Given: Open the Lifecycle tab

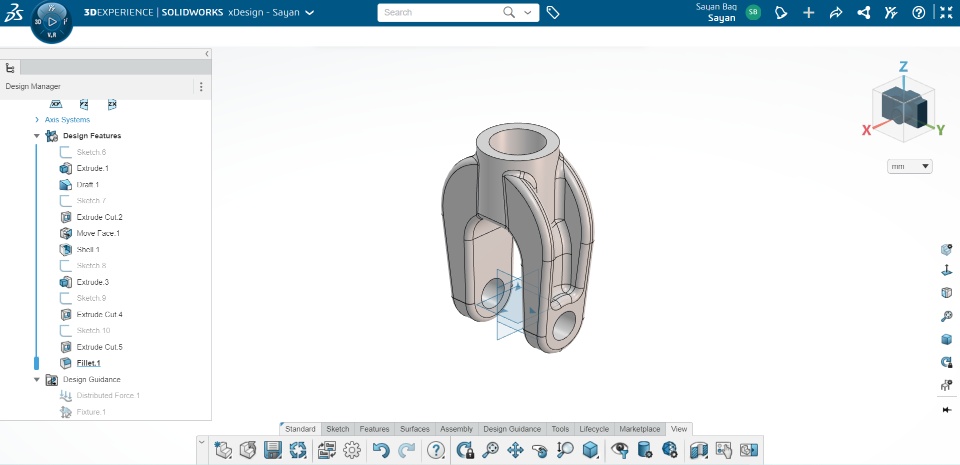Looking at the screenshot, I should [x=594, y=429].
